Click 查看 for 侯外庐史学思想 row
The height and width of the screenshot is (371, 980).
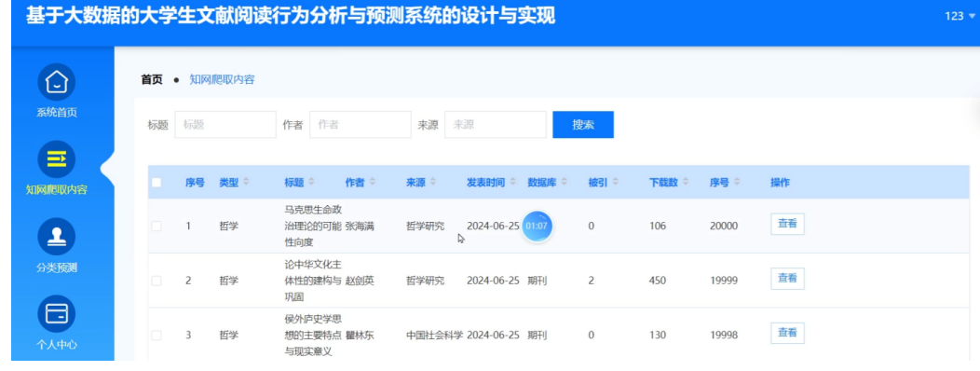tap(787, 333)
